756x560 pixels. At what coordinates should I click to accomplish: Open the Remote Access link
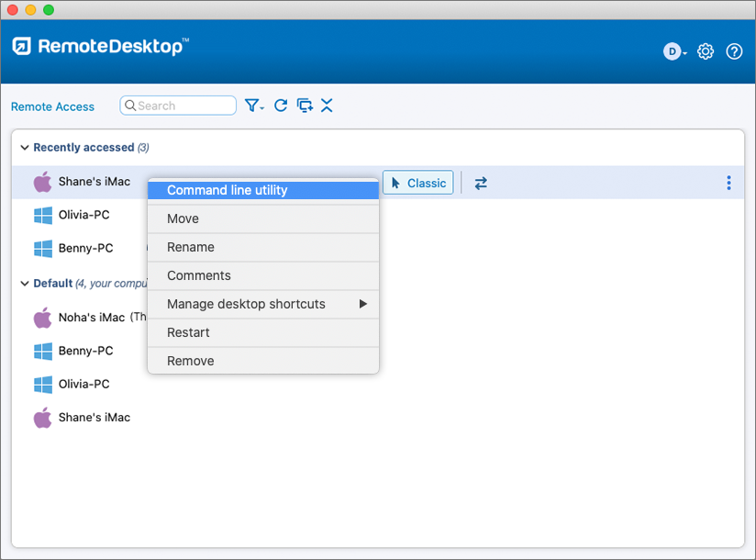tap(52, 106)
